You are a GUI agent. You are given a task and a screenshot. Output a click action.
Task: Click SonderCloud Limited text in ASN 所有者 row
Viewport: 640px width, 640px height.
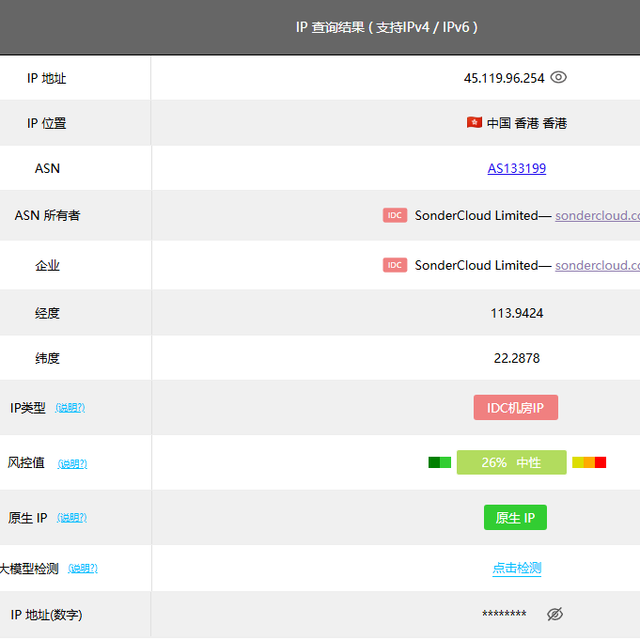click(x=476, y=216)
